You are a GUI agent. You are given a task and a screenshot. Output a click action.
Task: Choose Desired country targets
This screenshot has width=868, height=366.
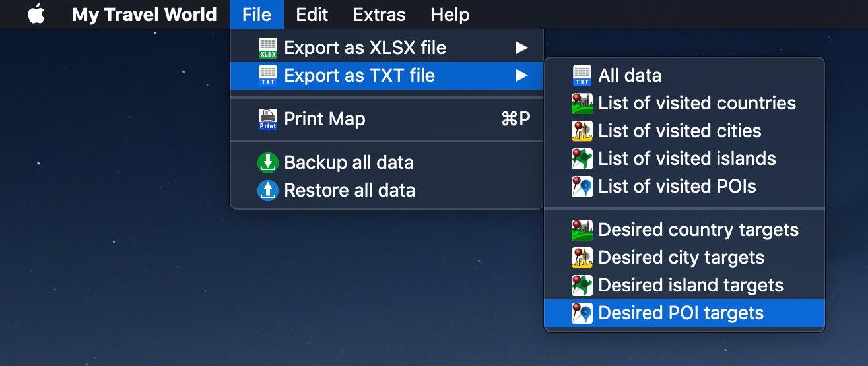684,230
